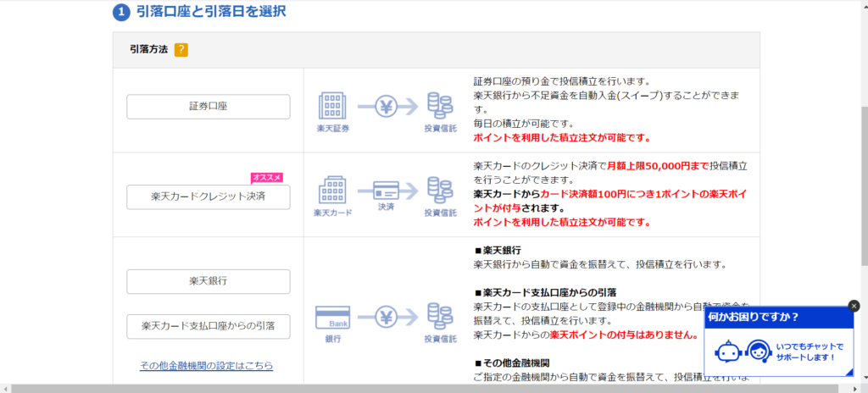The height and width of the screenshot is (393, 868).
Task: Click the credit card 決済 icon
Action: 386,191
